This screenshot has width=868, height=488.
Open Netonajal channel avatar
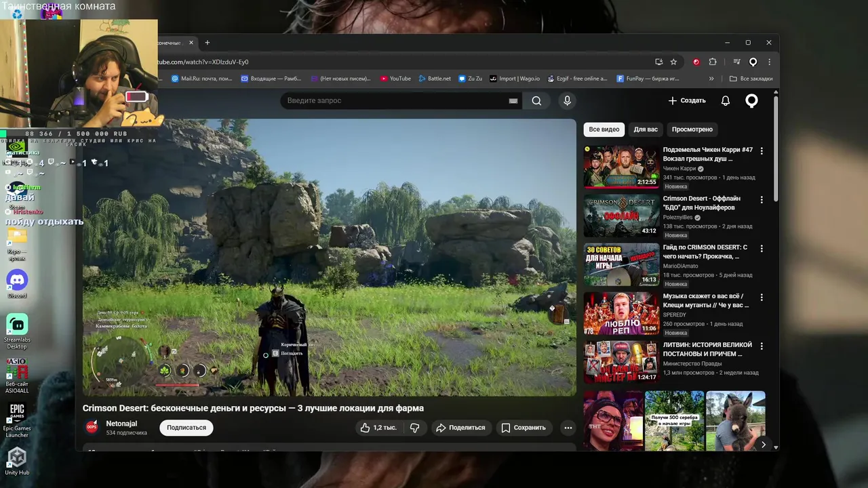92,427
